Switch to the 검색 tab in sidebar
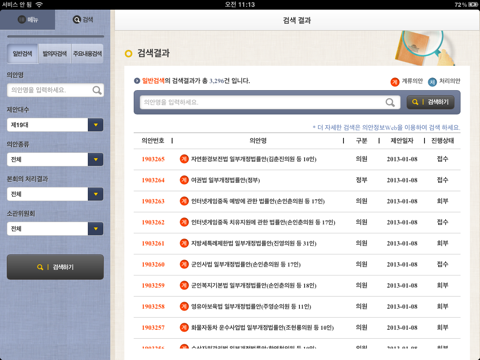Screen dimensions: 480x360 tap(83, 20)
